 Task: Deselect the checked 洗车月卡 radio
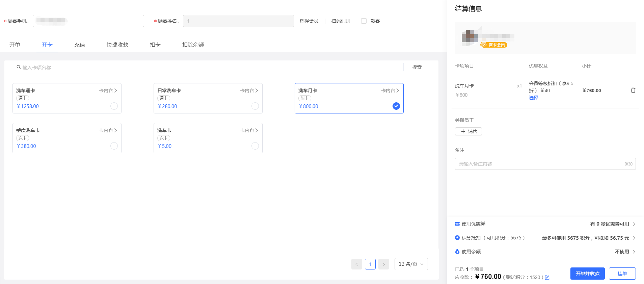pos(396,106)
